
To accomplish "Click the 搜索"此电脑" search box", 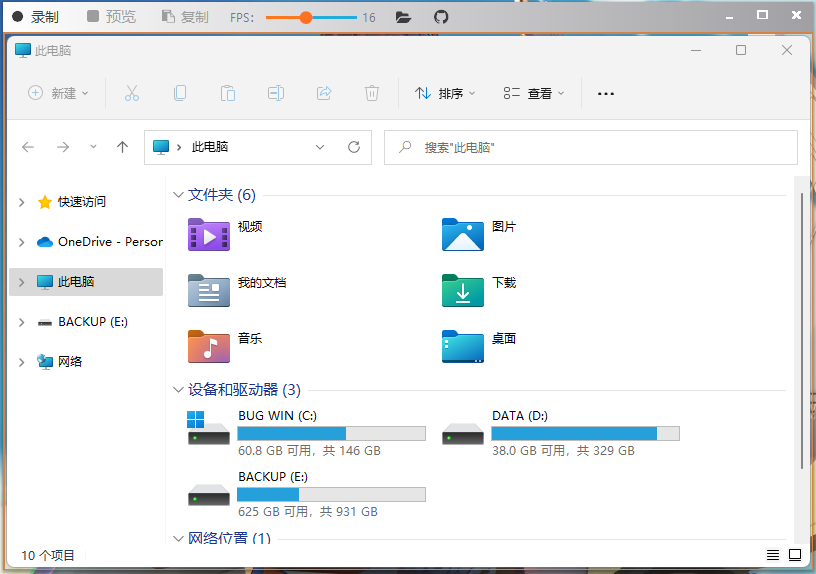I will (x=591, y=147).
